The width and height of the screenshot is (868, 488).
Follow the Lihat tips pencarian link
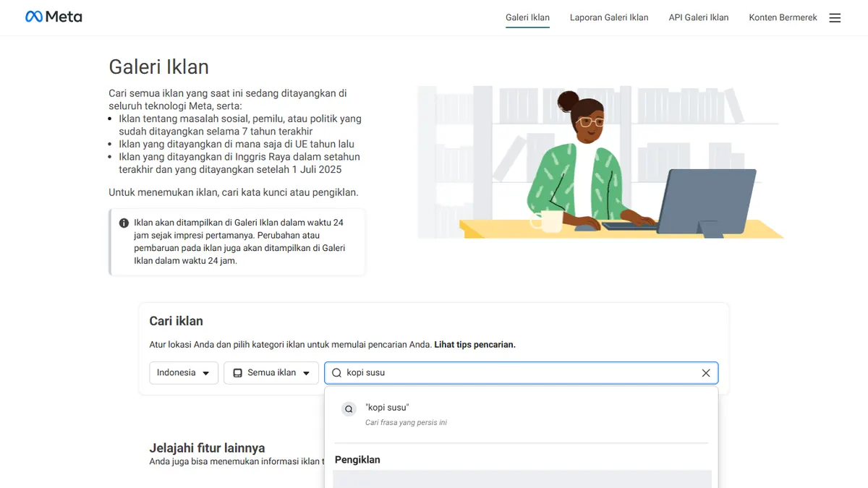pyautogui.click(x=475, y=345)
